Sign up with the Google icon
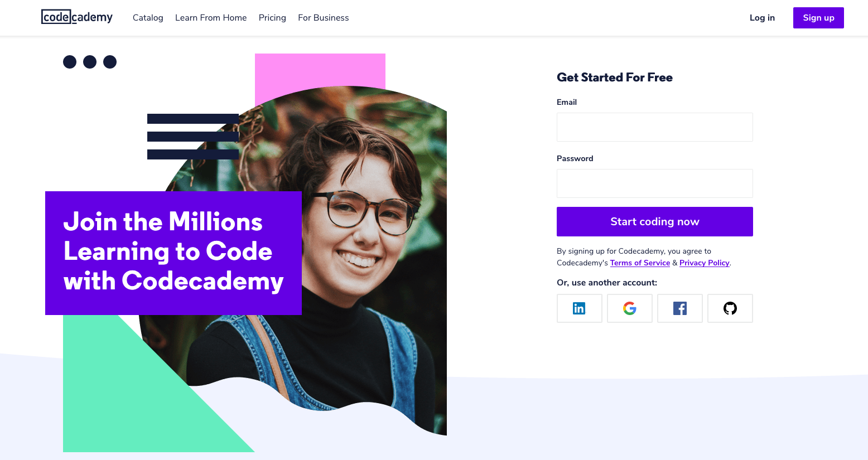The image size is (868, 460). pyautogui.click(x=629, y=308)
